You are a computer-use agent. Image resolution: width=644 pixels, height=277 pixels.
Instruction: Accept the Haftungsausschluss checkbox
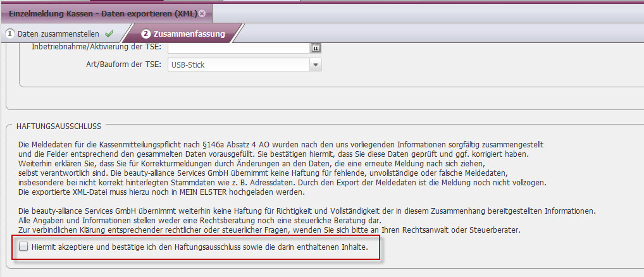24,247
